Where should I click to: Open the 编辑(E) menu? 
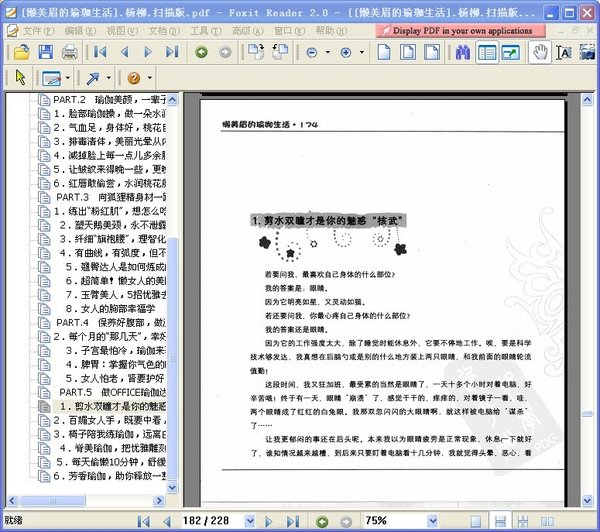click(x=80, y=31)
